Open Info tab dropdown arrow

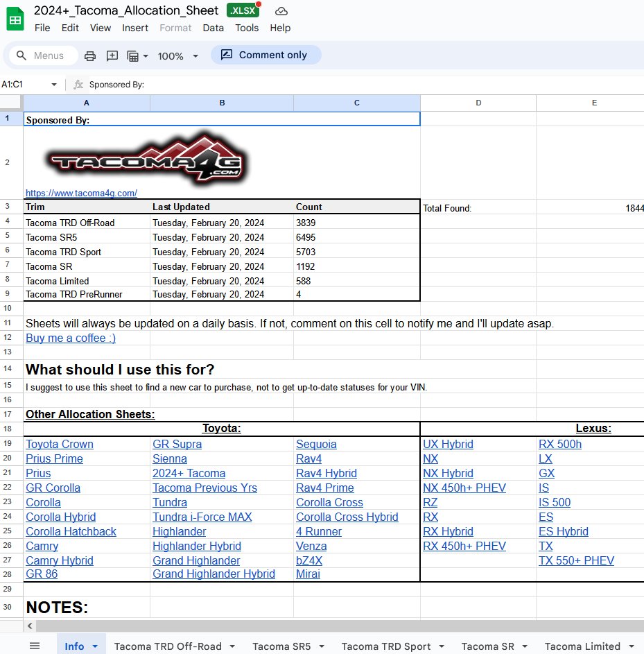[x=95, y=646]
